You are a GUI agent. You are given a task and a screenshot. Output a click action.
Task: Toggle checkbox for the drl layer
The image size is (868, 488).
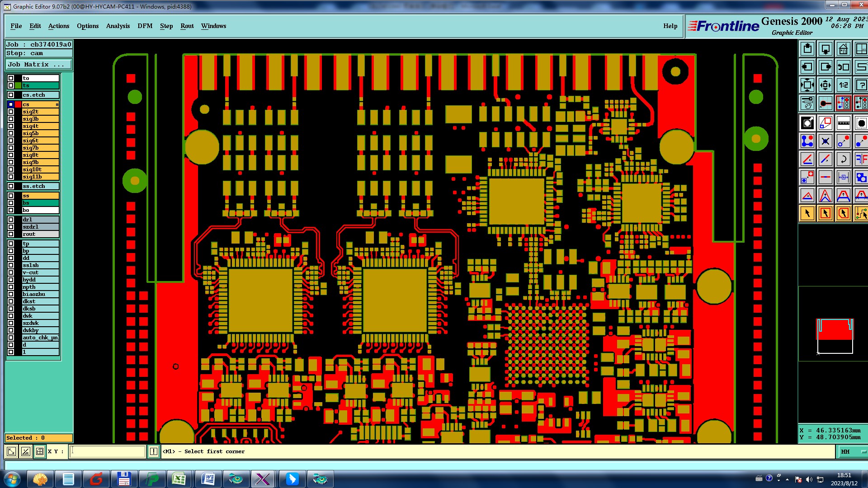tap(11, 220)
